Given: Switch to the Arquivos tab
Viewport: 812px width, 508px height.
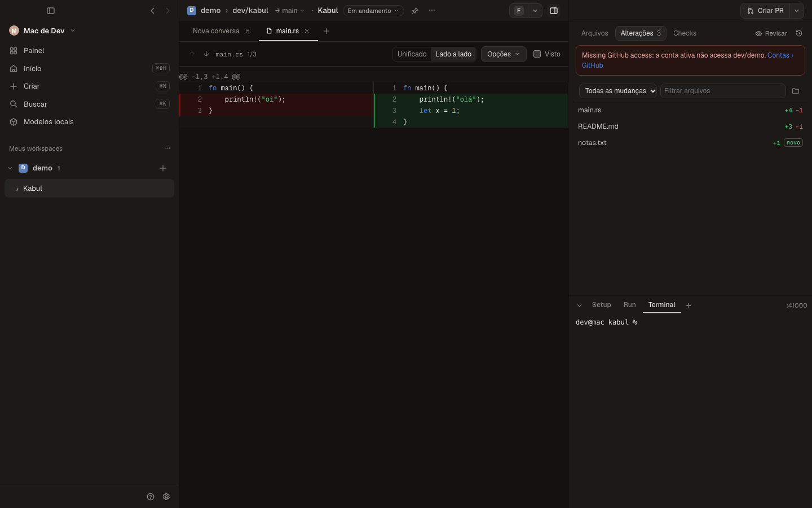Looking at the screenshot, I should (595, 33).
